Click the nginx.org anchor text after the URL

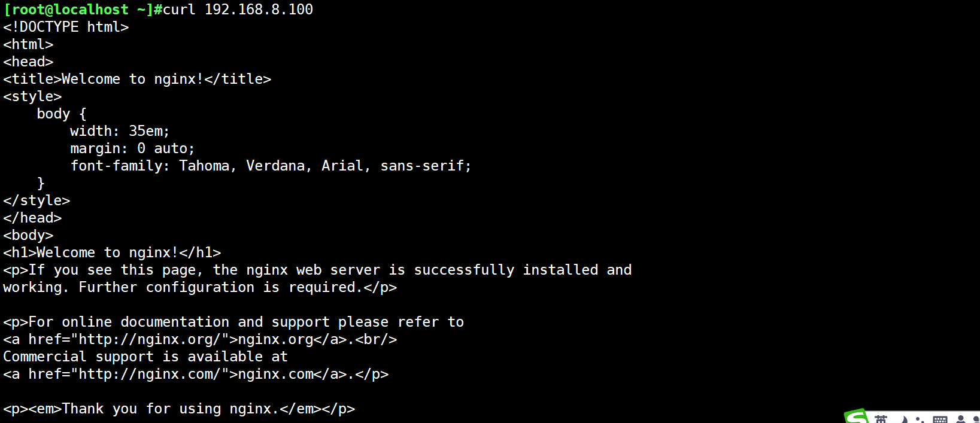click(x=275, y=340)
